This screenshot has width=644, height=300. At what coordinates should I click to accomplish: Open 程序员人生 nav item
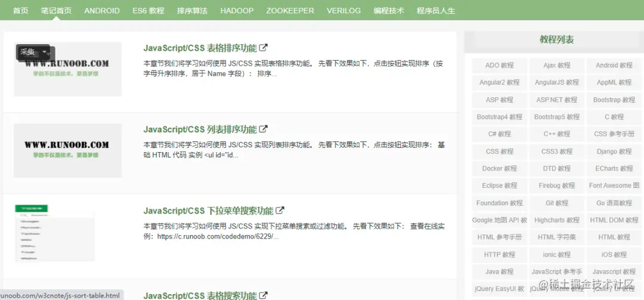436,11
